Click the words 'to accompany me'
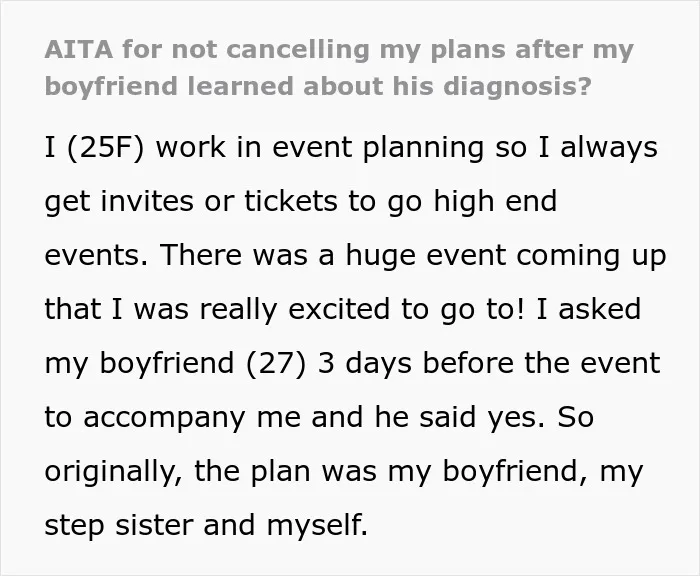Image resolution: width=700 pixels, height=576 pixels. 172,417
